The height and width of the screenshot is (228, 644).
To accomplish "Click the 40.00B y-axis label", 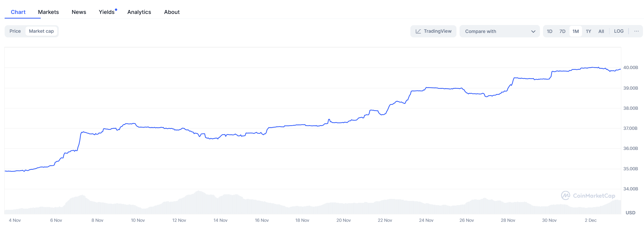I will click(x=631, y=67).
